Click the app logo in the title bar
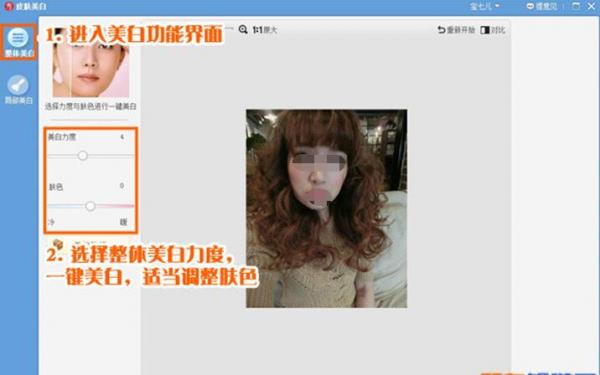The height and width of the screenshot is (375, 600). point(8,6)
